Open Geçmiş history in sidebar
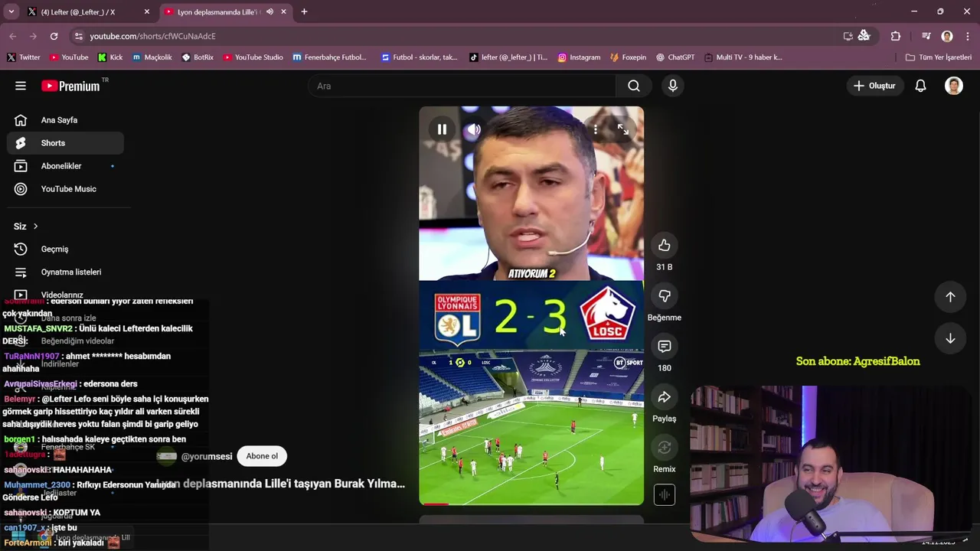 click(x=65, y=249)
